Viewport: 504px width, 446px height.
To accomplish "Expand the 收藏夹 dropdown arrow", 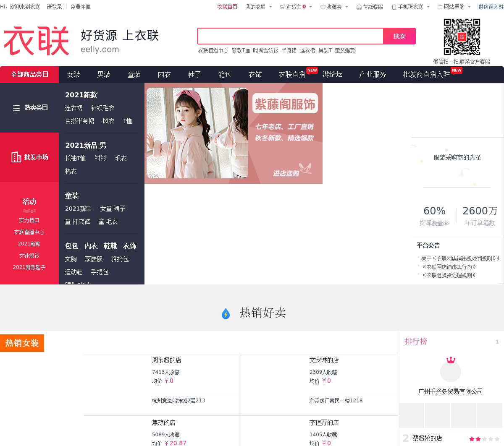I will (346, 7).
